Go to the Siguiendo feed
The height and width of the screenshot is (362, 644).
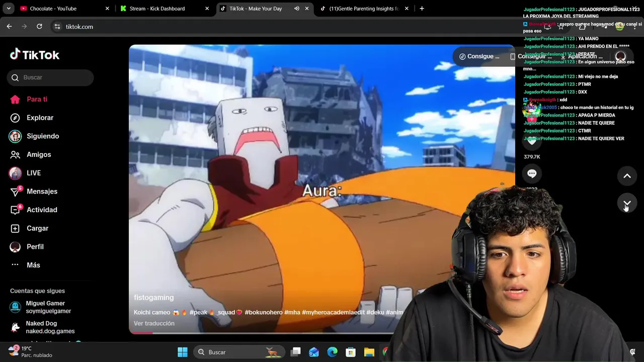pos(34,136)
